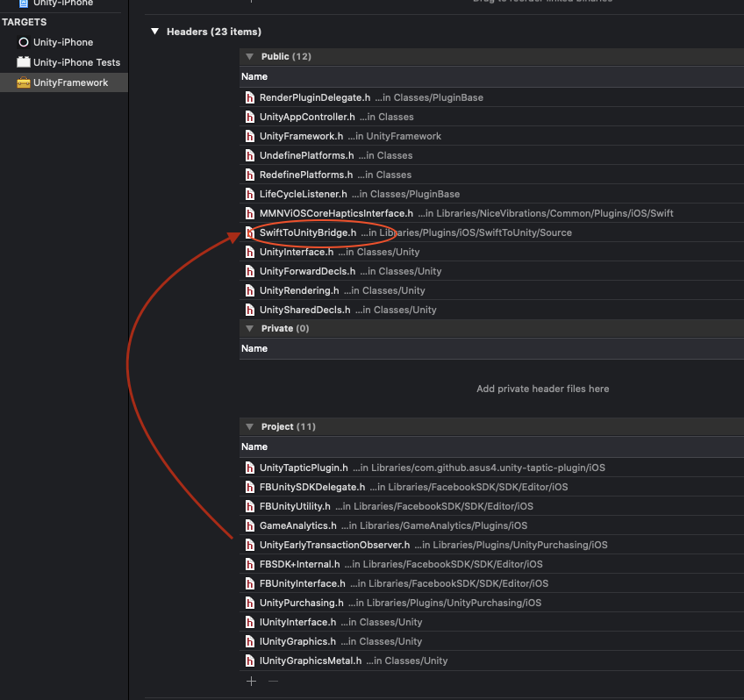Viewport: 744px width, 700px height.
Task: Select FBUnityUtility.h file name
Action: point(295,506)
